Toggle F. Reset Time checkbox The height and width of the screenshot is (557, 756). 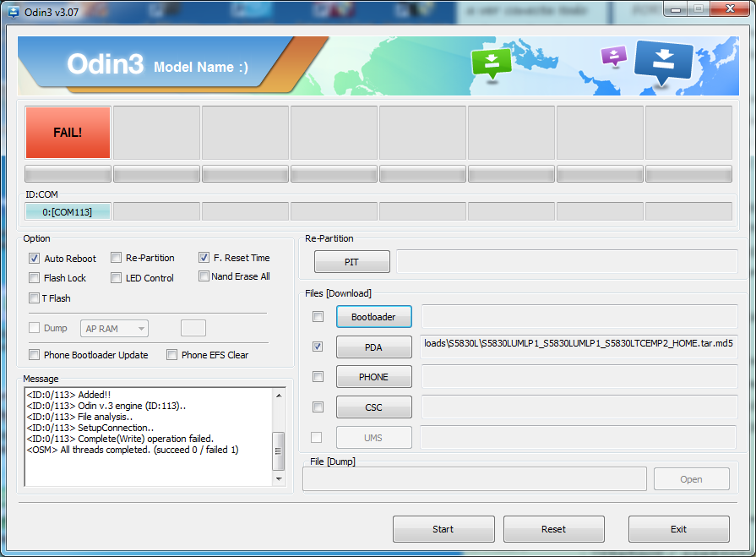click(x=204, y=258)
